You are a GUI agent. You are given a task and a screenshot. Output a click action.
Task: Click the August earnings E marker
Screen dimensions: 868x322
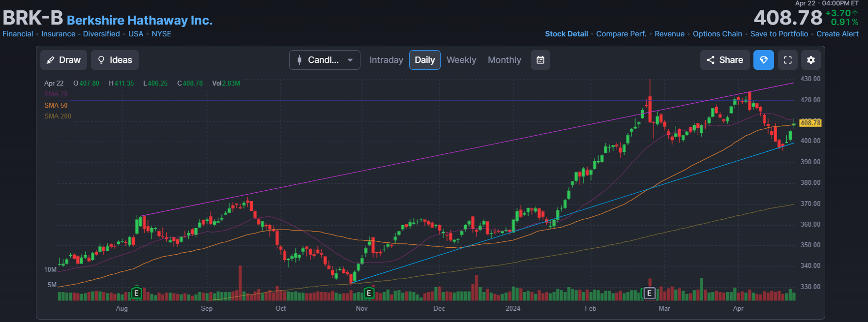click(x=137, y=293)
